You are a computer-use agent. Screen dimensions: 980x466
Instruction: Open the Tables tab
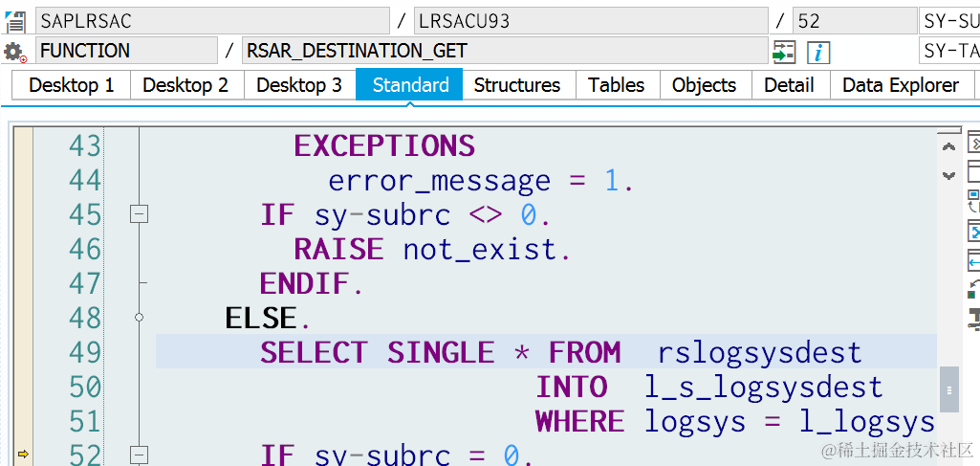tap(617, 85)
